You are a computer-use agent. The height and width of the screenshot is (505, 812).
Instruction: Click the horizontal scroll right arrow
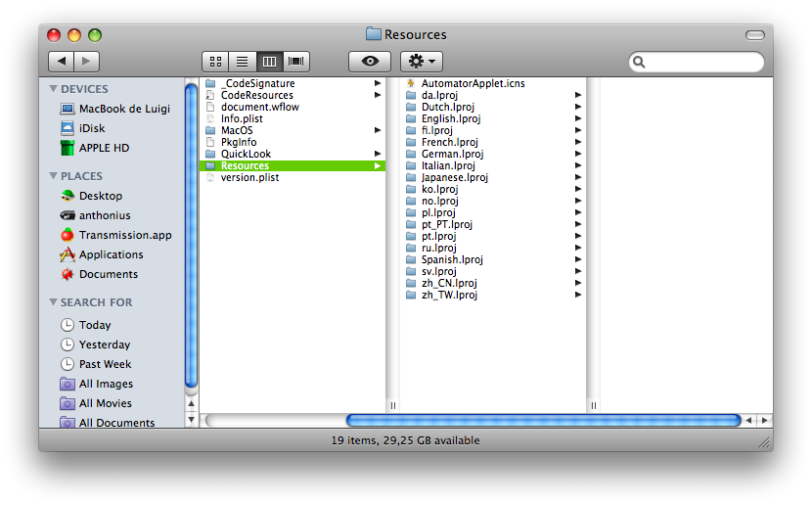[765, 420]
